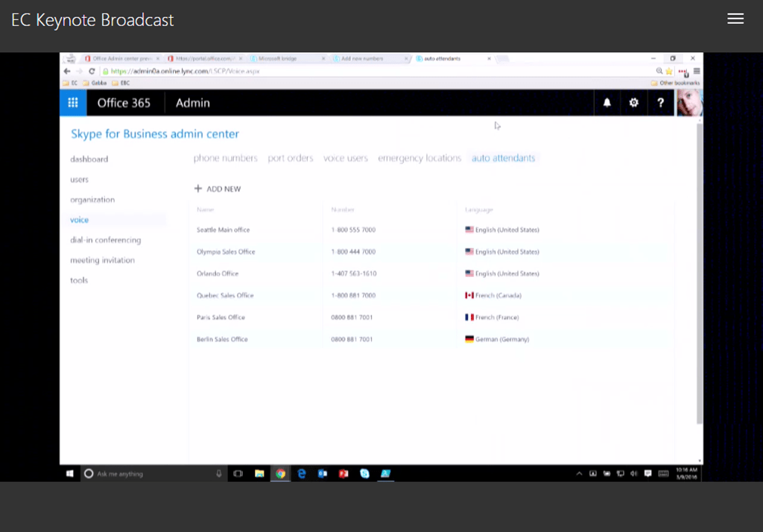This screenshot has width=763, height=532.
Task: Navigate to dashboard in the sidebar
Action: 89,159
